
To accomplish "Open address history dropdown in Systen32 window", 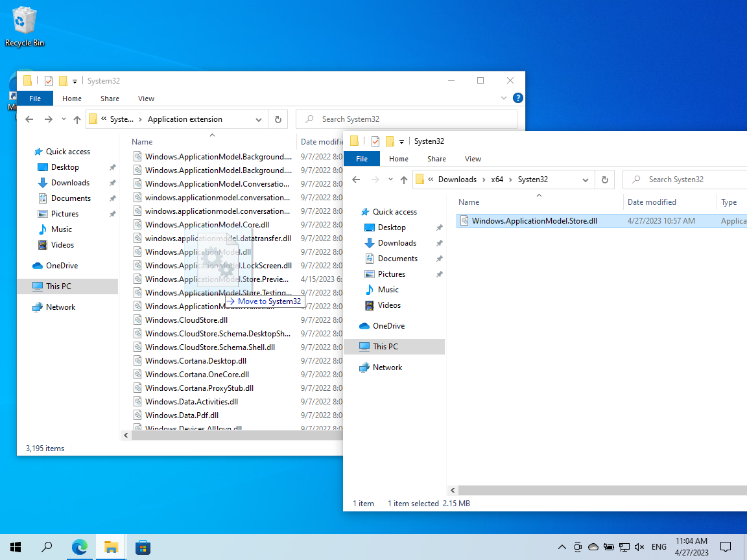I will [x=586, y=180].
